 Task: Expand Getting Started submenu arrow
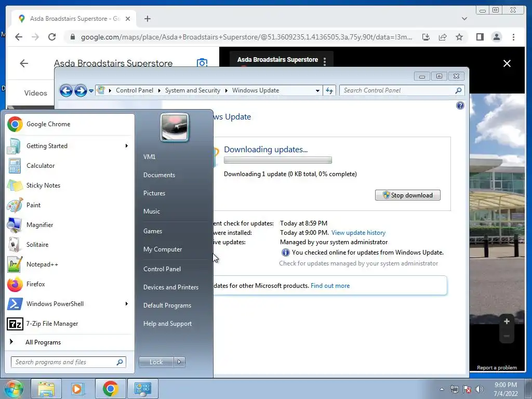127,146
